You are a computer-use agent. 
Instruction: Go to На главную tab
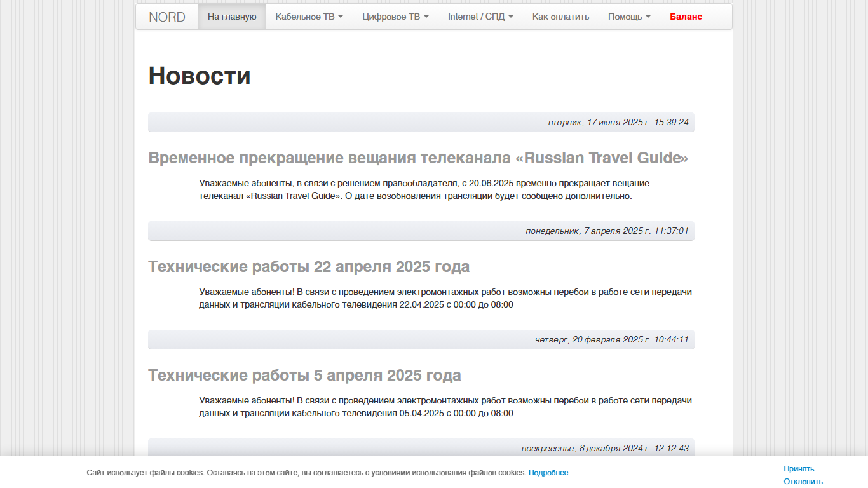(232, 17)
